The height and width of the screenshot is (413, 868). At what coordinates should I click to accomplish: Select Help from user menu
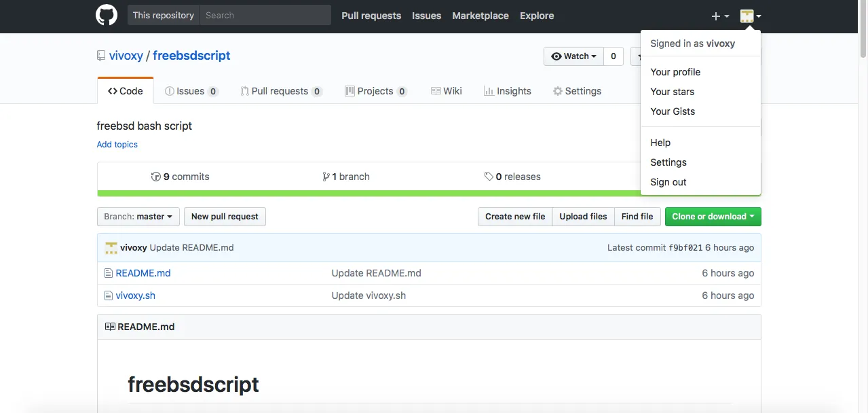click(700, 143)
